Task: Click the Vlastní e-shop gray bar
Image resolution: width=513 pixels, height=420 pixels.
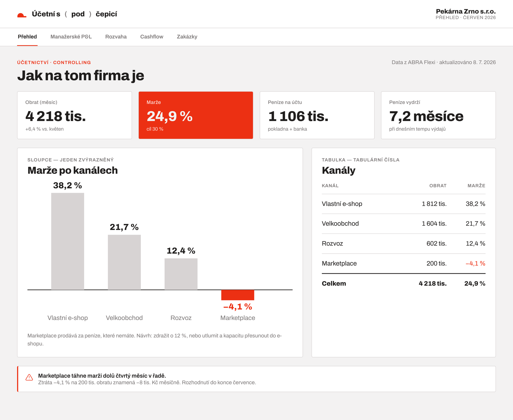Action: 68,241
